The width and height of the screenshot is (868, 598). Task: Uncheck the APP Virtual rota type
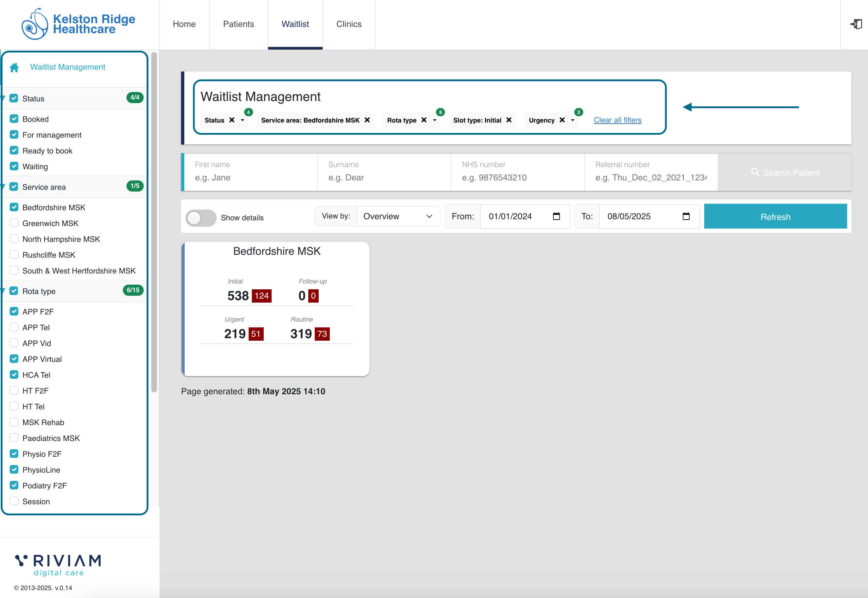click(x=14, y=359)
